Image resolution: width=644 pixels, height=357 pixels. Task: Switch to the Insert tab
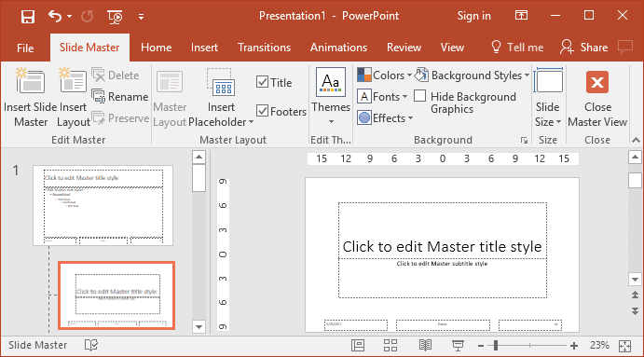[204, 48]
